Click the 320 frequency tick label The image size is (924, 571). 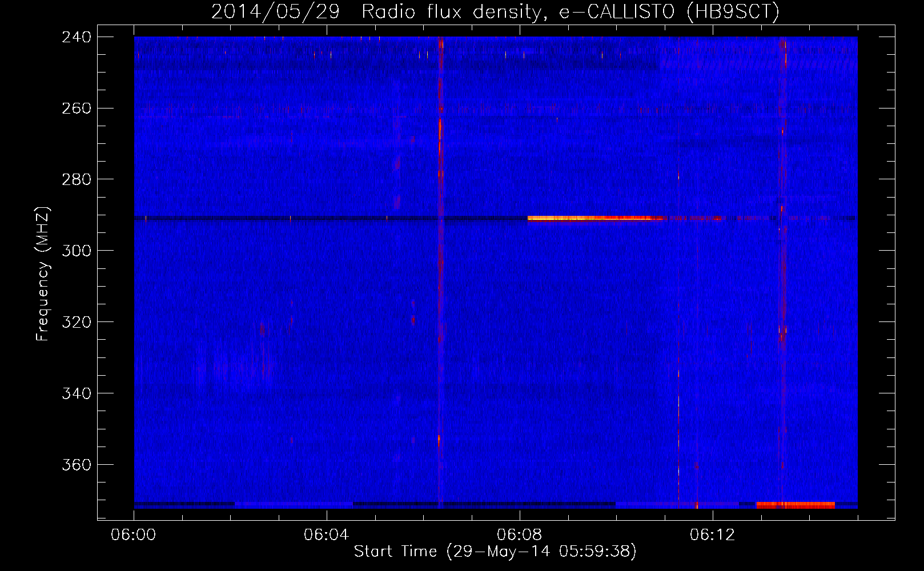pos(77,322)
